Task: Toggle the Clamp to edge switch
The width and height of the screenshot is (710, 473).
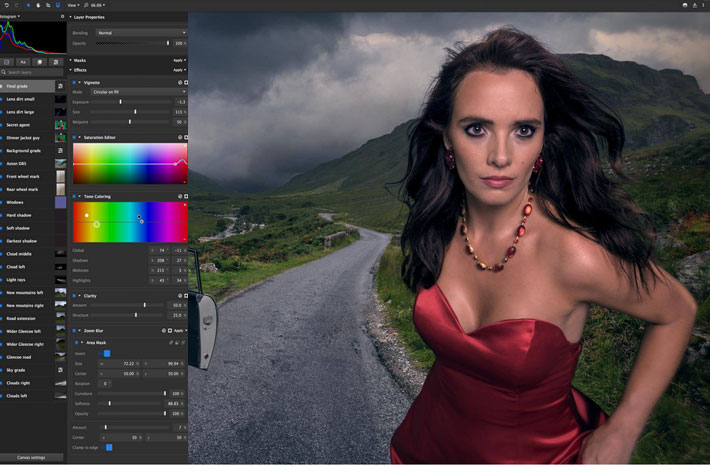Action: coord(107,447)
